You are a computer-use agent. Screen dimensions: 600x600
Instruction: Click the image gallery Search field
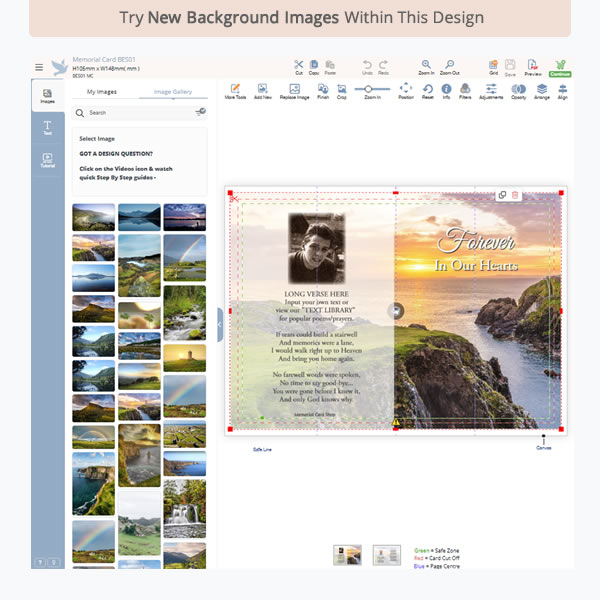click(135, 113)
